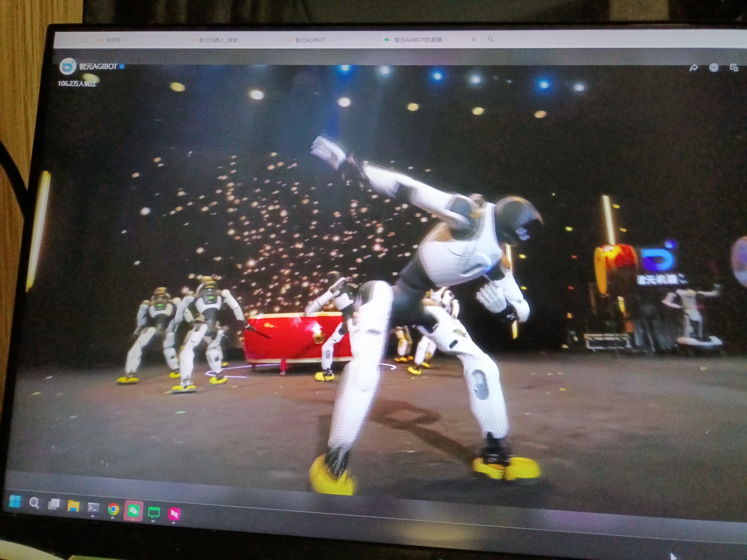Open the Windows Start menu
This screenshot has width=747, height=560.
click(x=15, y=502)
